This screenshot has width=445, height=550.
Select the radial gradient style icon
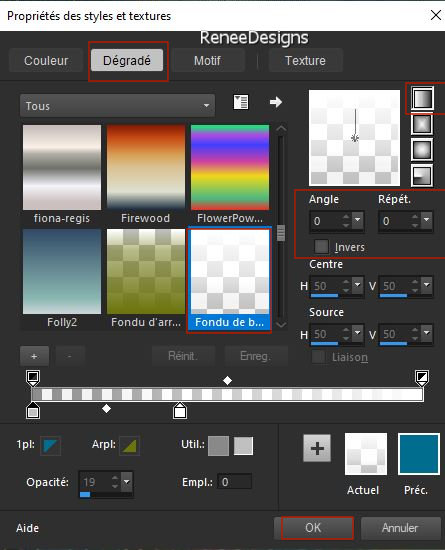click(x=422, y=175)
